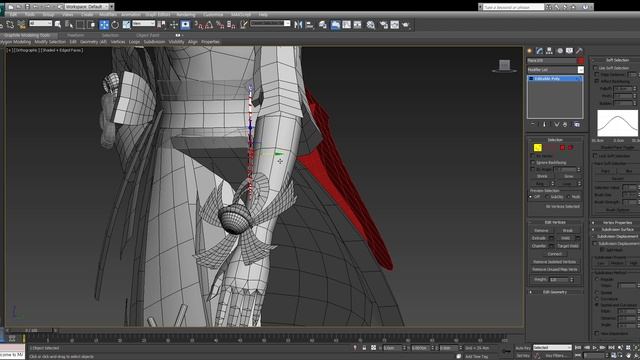
Task: Open the Modifiers menu
Action: click(x=107, y=15)
